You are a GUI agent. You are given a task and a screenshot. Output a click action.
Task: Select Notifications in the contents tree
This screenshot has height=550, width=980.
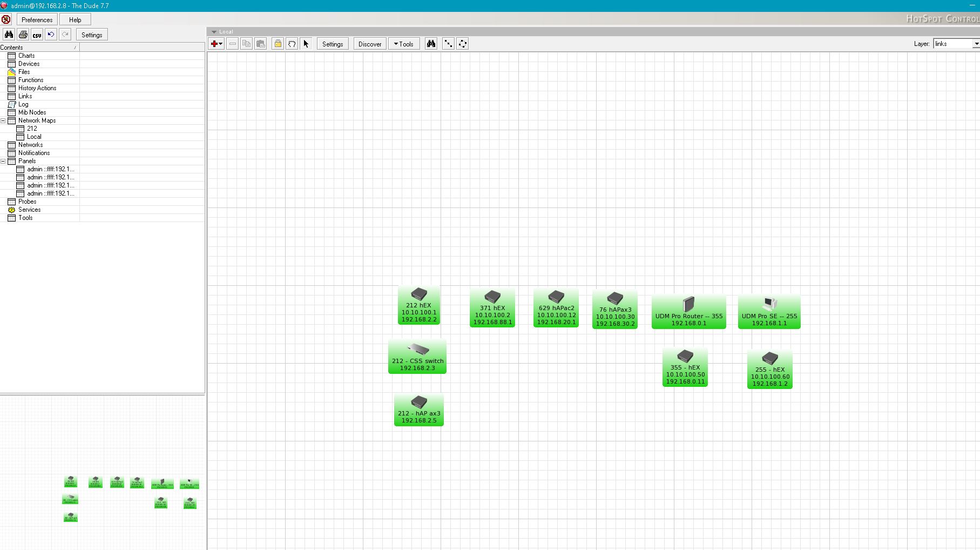(34, 153)
